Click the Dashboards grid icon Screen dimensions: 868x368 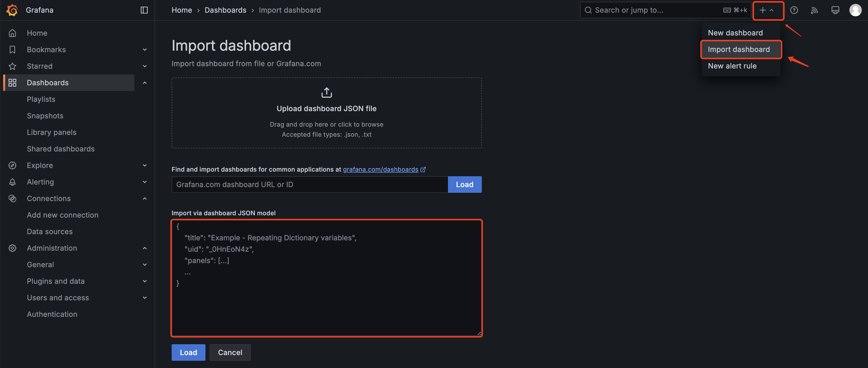tap(12, 82)
